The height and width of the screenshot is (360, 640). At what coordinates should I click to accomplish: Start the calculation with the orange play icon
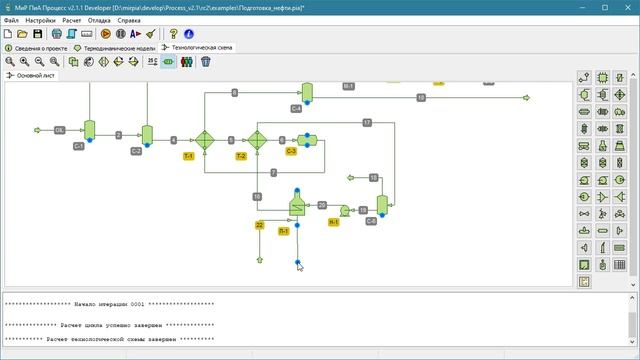105,34
